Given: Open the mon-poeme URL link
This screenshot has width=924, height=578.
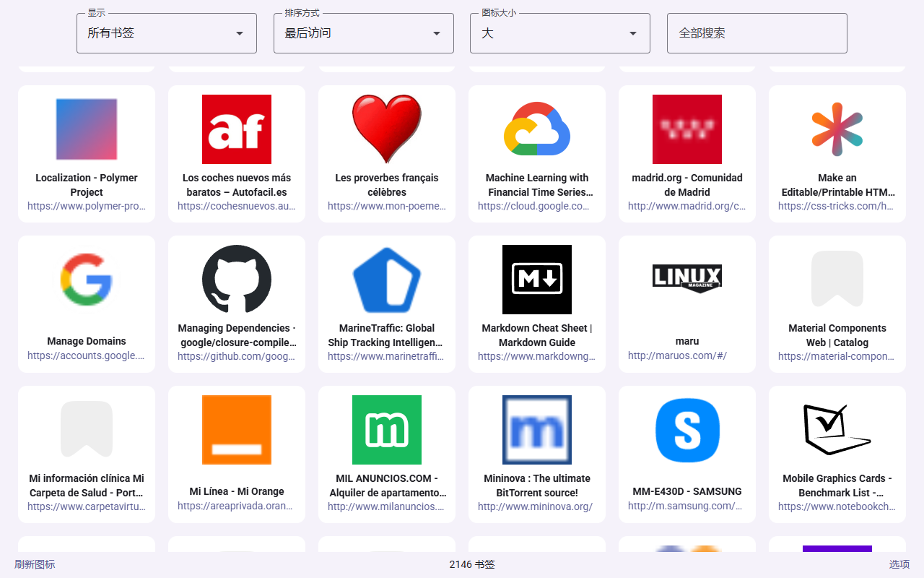Looking at the screenshot, I should [387, 206].
